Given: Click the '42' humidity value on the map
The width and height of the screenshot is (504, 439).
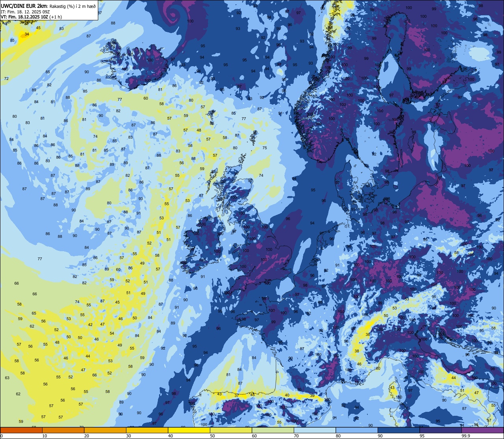Looking at the screenshot, I should click(90, 325).
